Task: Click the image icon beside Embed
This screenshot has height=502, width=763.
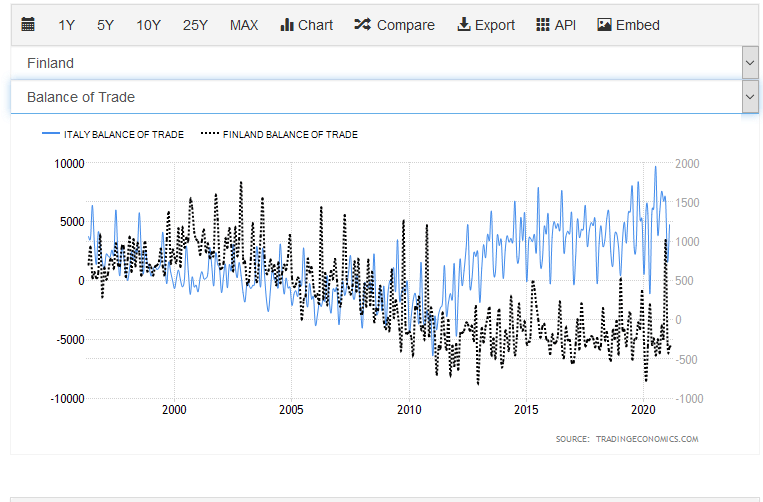Action: click(x=604, y=25)
